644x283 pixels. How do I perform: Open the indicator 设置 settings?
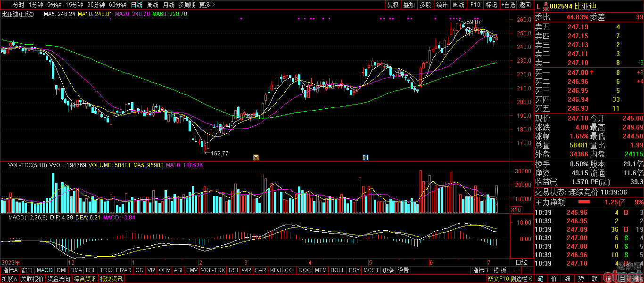tap(404, 270)
